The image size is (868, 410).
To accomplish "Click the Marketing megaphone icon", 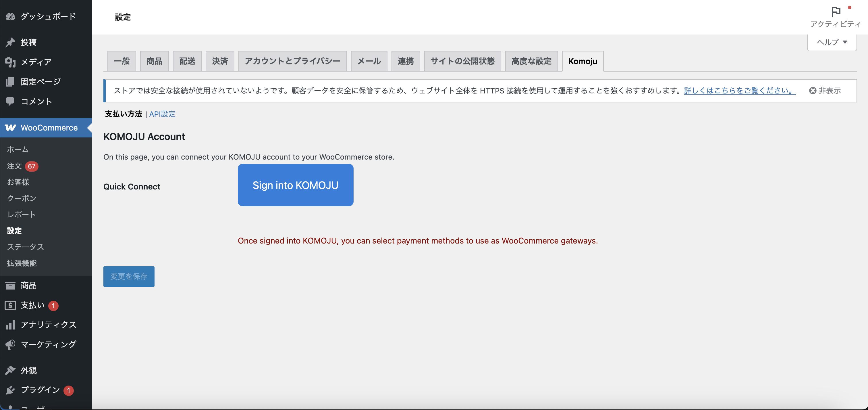I will pyautogui.click(x=10, y=344).
